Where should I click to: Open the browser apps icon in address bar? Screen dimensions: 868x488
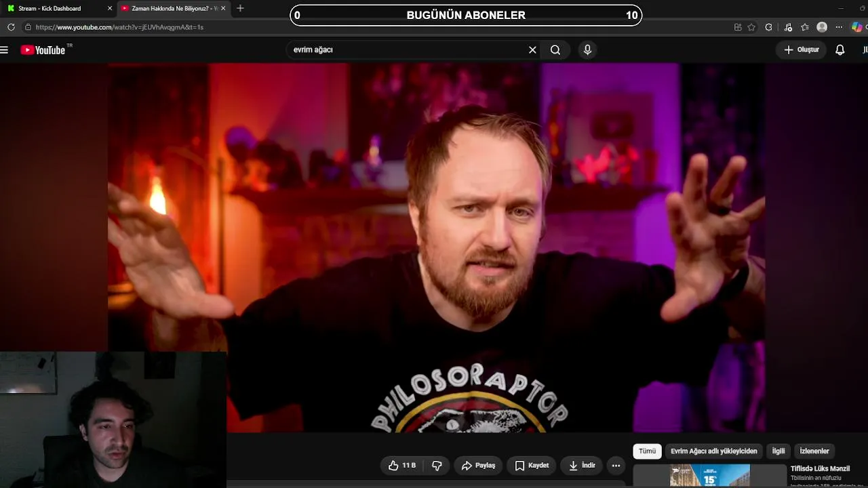tap(738, 27)
